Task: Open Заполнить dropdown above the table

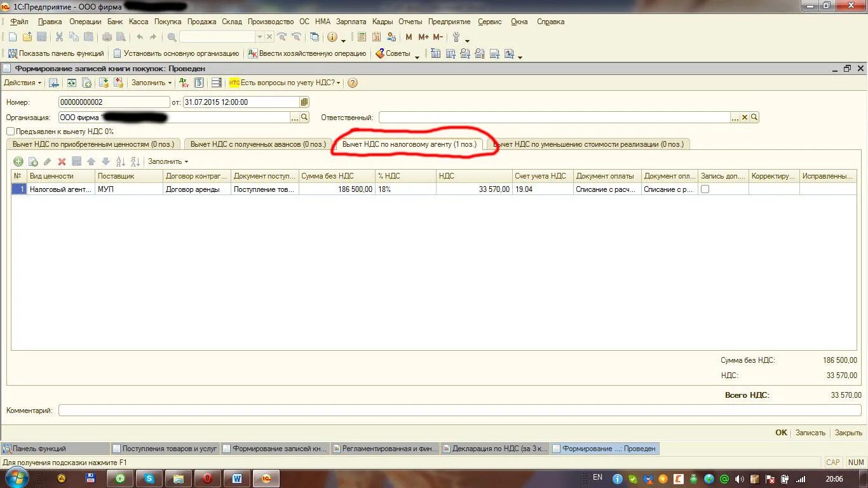Action: (168, 161)
